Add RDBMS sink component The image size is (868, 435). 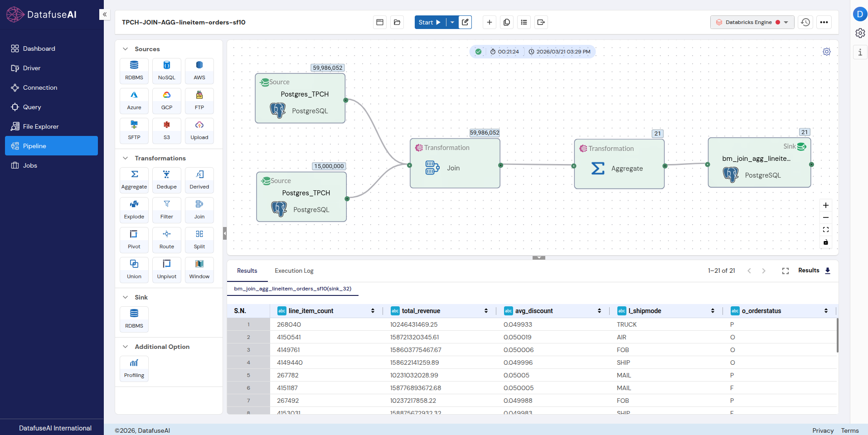(134, 319)
